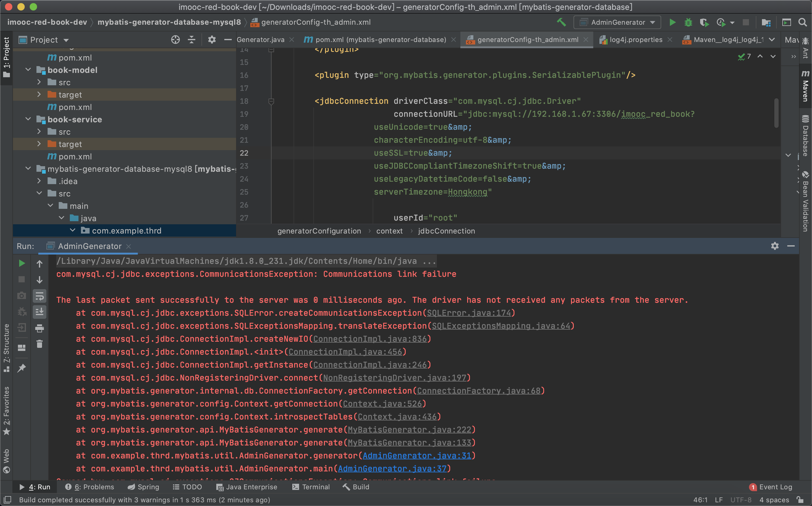812x506 pixels.
Task: Open AdminGenerator.java:31 link
Action: [417, 456]
